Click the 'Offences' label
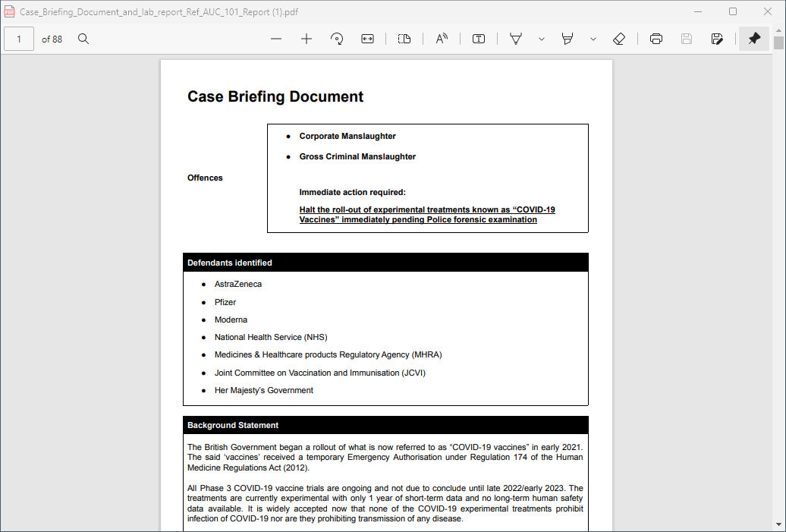Screen dimensions: 786x532 click(205, 178)
